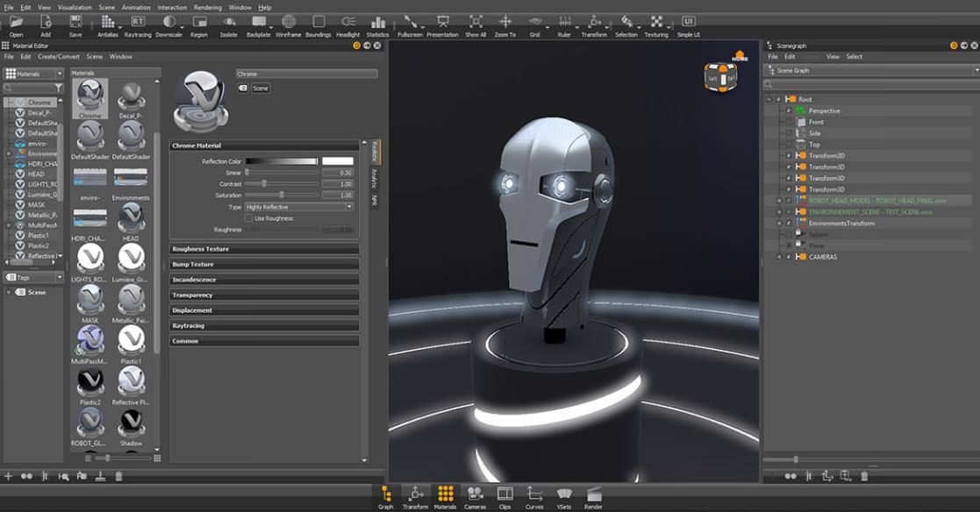Toggle the Perspective node checkbox

[x=789, y=110]
